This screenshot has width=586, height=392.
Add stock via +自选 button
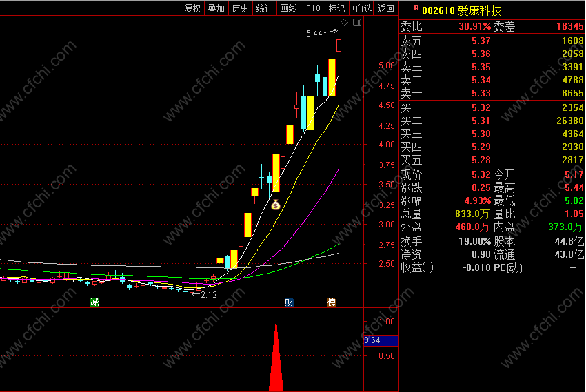point(361,8)
